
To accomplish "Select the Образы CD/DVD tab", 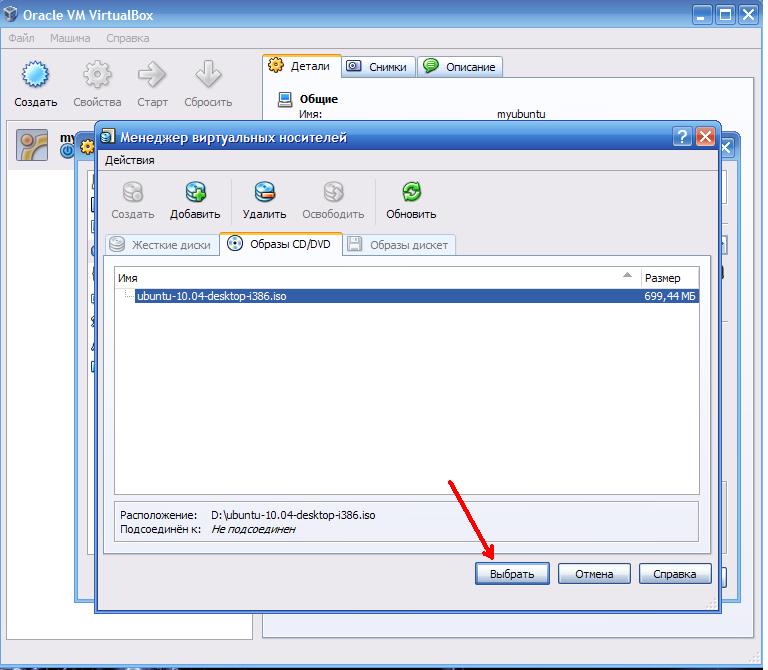I will coord(280,244).
